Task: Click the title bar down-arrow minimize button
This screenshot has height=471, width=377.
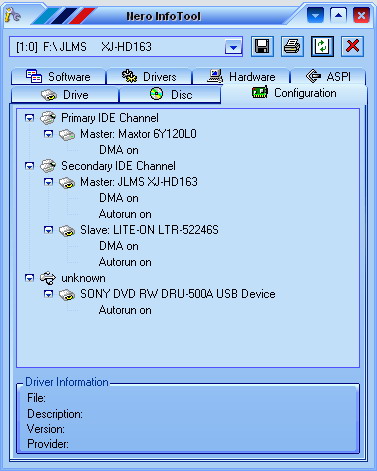Action: pos(315,15)
